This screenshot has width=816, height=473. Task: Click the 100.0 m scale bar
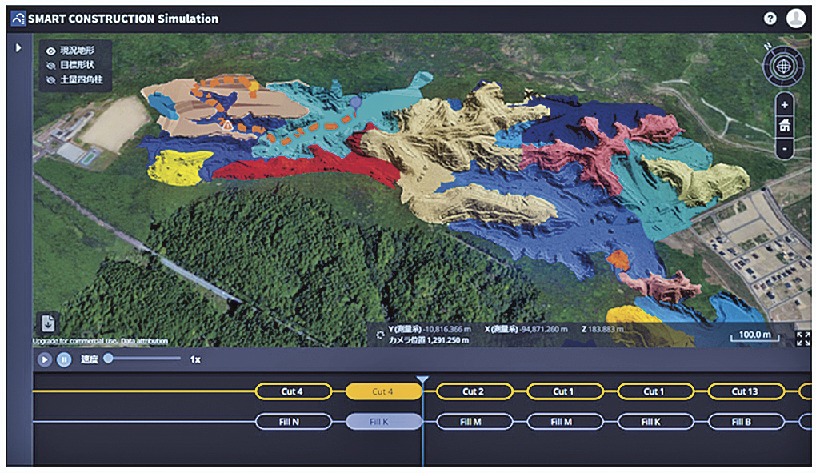coord(755,336)
